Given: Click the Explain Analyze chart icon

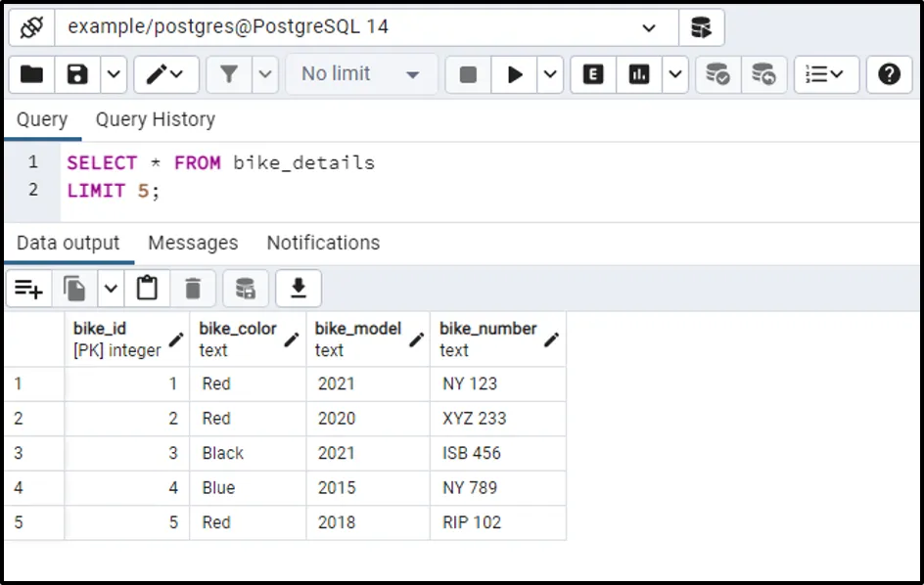Looking at the screenshot, I should pyautogui.click(x=639, y=74).
